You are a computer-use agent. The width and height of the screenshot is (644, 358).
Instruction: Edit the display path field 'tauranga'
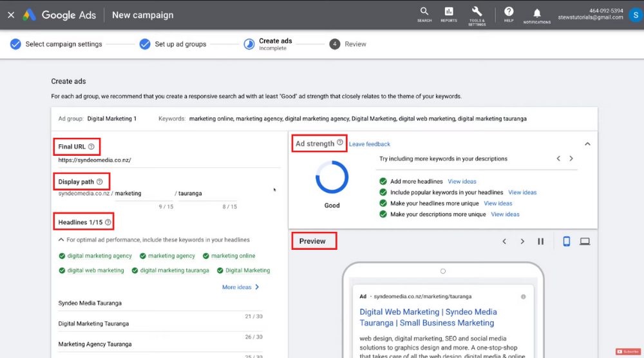[x=207, y=193]
